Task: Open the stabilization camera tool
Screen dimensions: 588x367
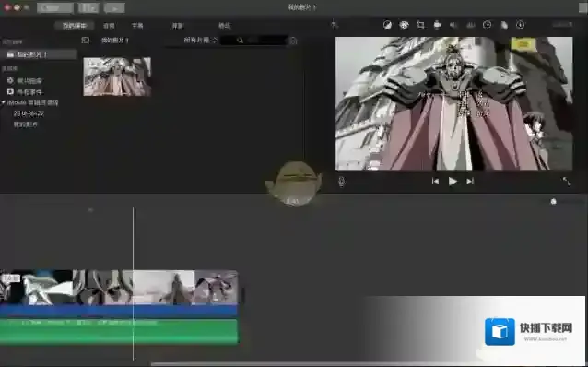Action: 437,25
